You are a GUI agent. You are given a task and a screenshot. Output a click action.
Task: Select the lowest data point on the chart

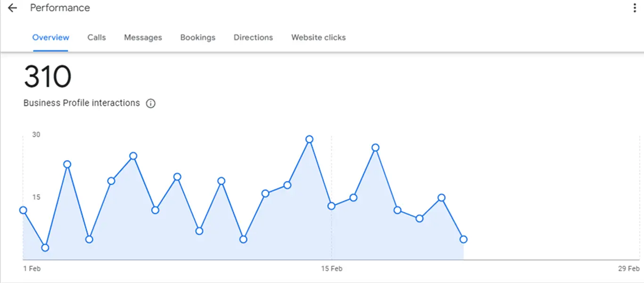point(45,248)
